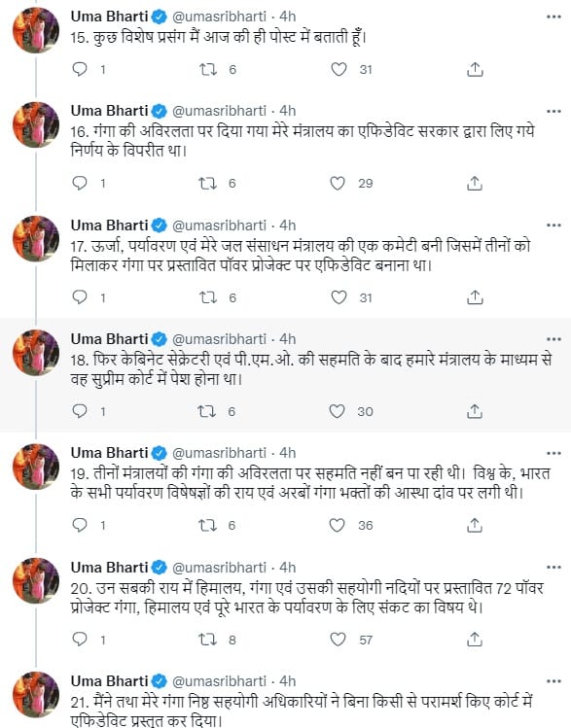Open more options menu on tweet 21
Image resolution: width=571 pixels, height=728 pixels.
(553, 681)
